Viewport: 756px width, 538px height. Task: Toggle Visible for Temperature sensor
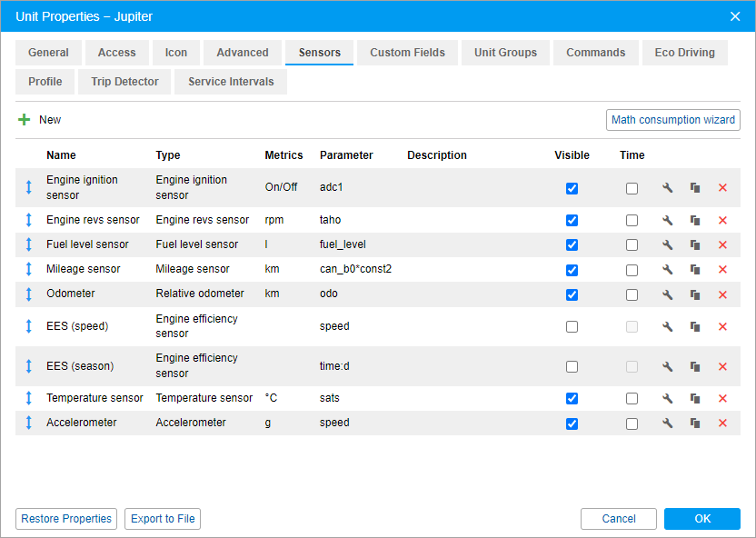[x=572, y=399]
